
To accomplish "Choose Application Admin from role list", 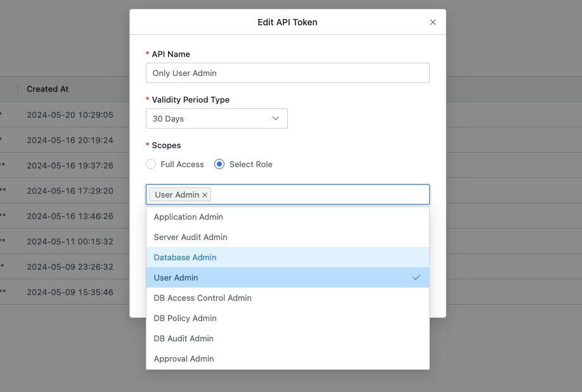I will pos(188,217).
